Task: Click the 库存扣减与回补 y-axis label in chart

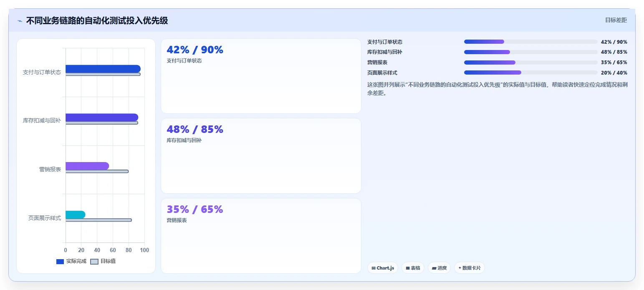Action: click(42, 121)
